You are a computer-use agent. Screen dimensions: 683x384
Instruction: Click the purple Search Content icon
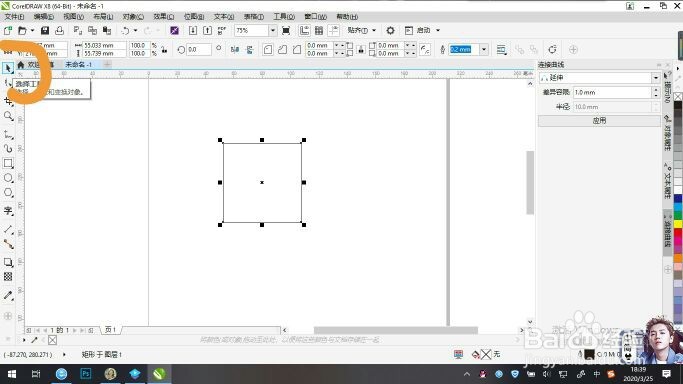click(x=174, y=30)
